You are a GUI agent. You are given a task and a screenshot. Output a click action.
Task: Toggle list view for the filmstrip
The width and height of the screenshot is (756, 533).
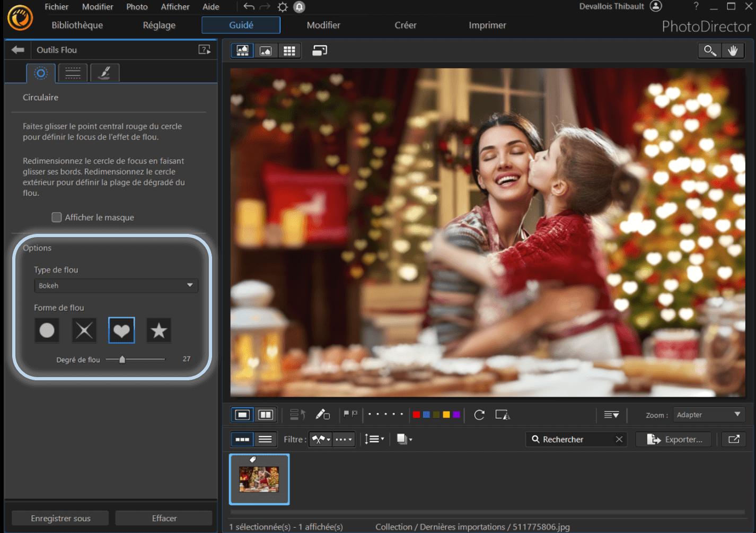[x=265, y=439]
